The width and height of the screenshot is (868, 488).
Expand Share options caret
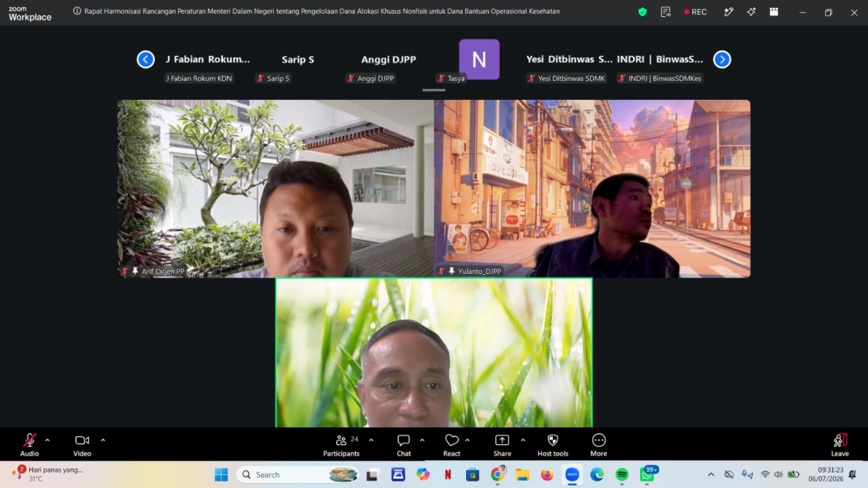coord(523,440)
